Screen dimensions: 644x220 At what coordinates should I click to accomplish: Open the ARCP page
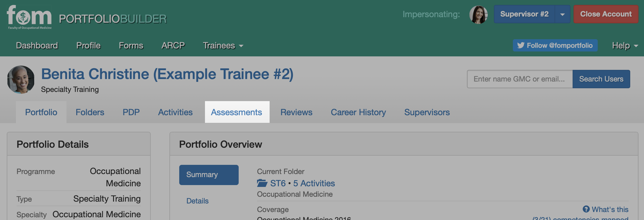pos(173,46)
